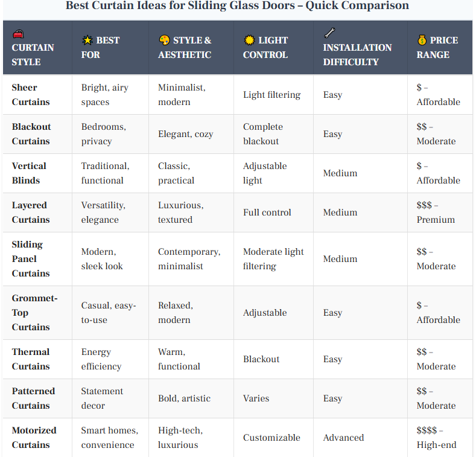Select the table title heading text

point(237,6)
